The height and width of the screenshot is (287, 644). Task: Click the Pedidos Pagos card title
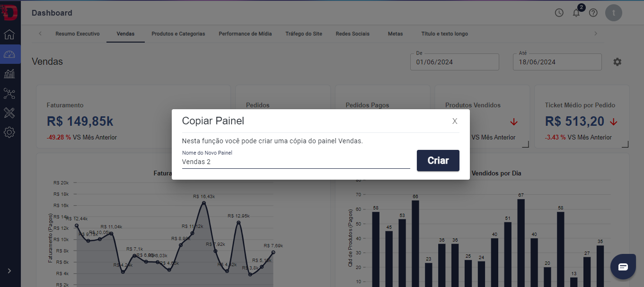tap(368, 105)
